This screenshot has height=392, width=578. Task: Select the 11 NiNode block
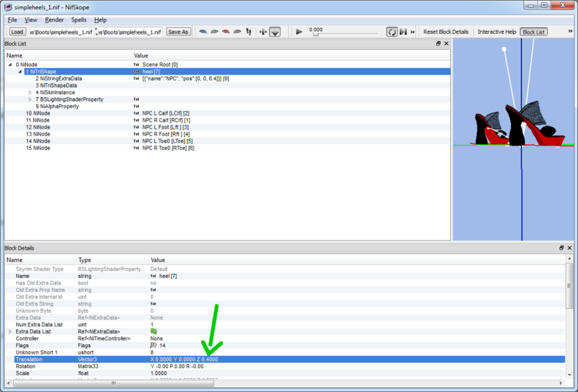38,120
